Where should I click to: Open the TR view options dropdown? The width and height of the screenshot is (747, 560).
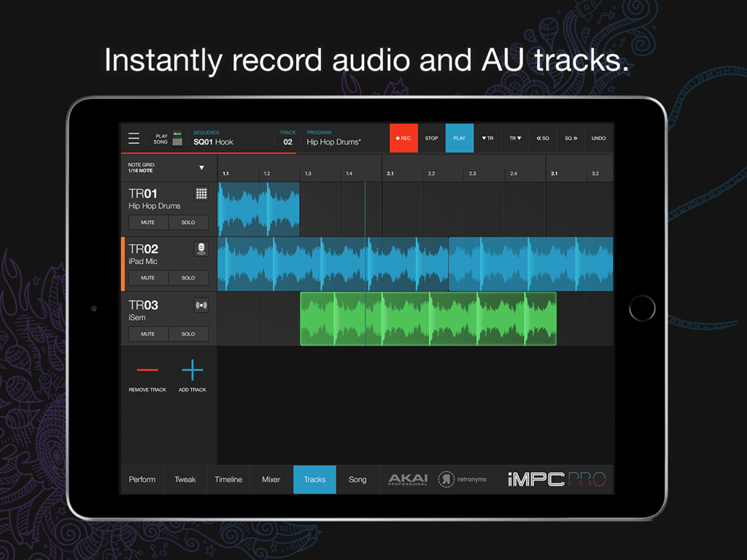[x=516, y=138]
